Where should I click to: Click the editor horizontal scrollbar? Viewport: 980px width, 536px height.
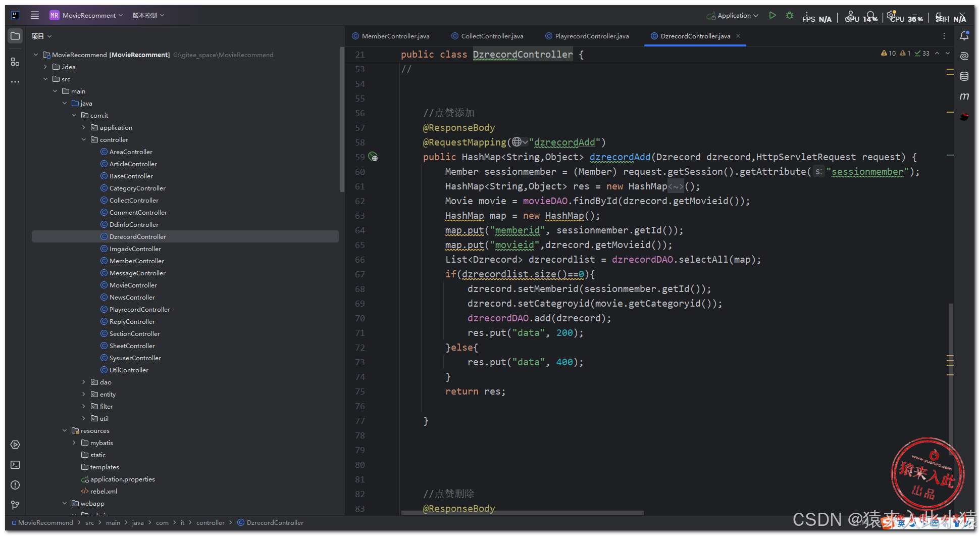[x=523, y=513]
